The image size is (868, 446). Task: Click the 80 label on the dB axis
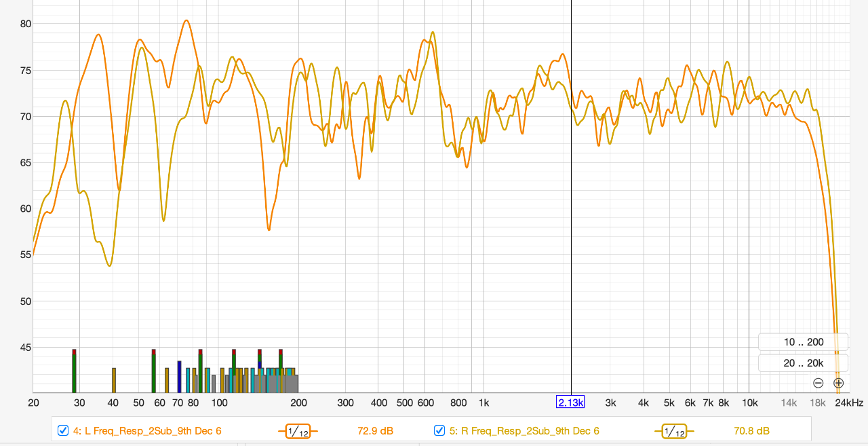tap(25, 24)
